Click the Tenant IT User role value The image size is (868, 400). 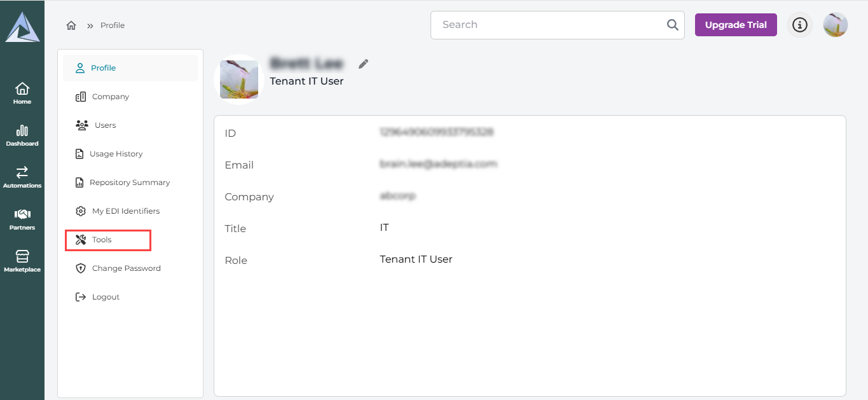(x=416, y=259)
